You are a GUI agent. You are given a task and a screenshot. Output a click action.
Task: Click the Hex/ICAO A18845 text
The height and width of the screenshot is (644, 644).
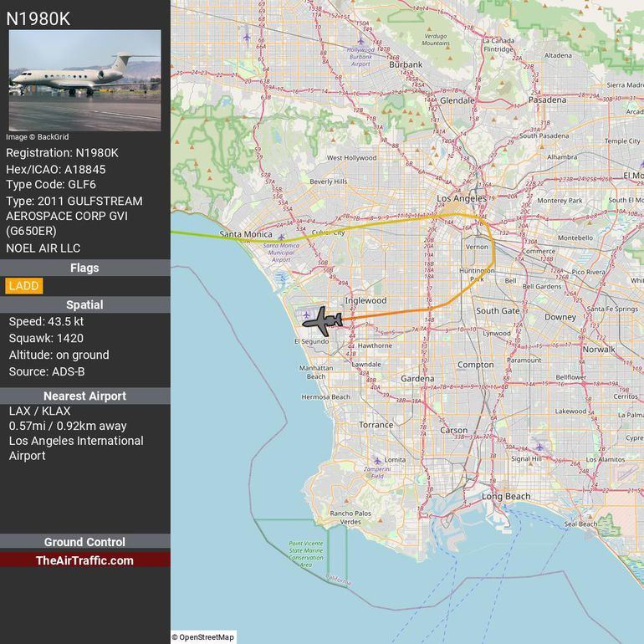pos(56,169)
